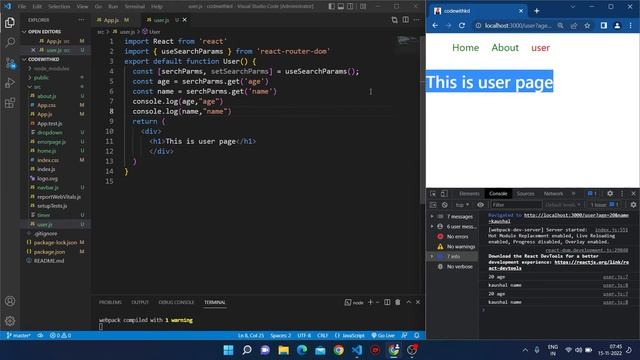Image resolution: width=640 pixels, height=360 pixels.
Task: Split the editor to the right
Action: 405,20
